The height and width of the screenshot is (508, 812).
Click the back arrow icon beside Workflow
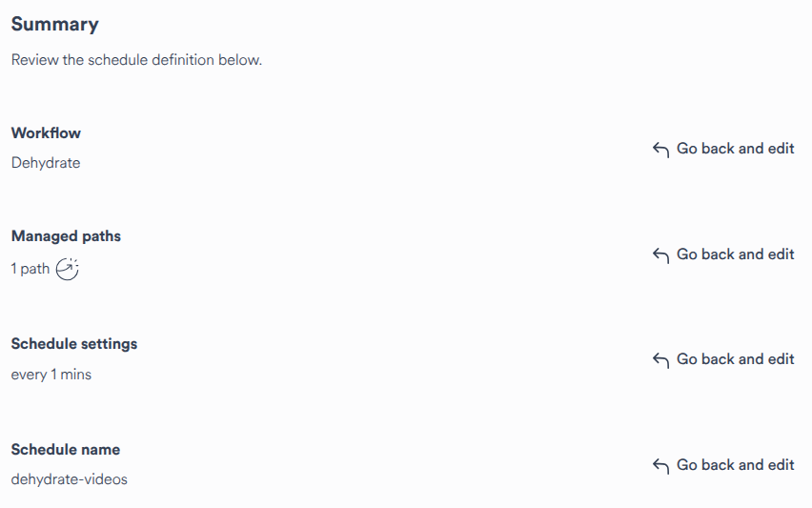(x=660, y=150)
